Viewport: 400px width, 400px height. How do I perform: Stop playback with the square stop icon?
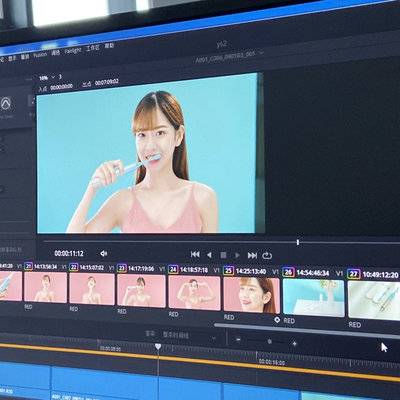point(223,255)
